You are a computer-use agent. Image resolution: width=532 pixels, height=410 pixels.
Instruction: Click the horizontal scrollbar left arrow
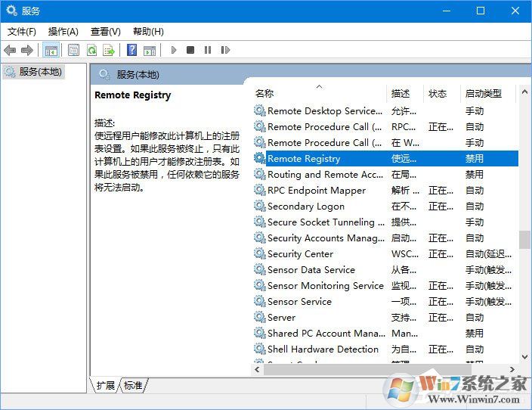coord(257,369)
